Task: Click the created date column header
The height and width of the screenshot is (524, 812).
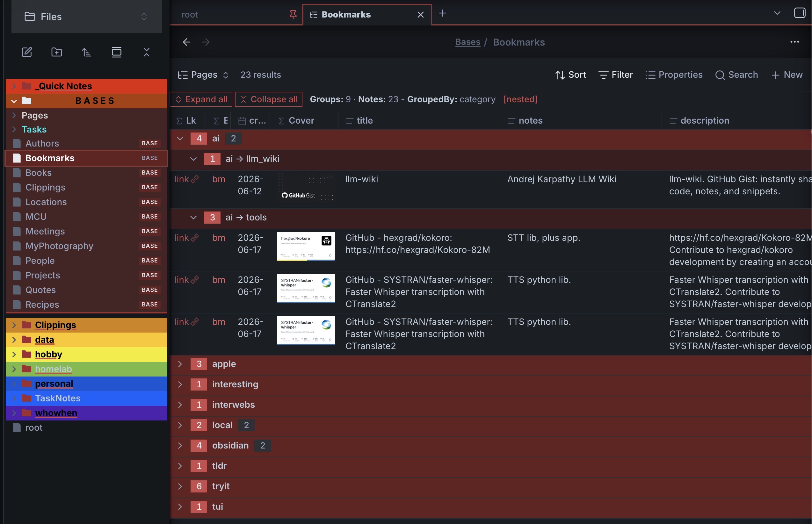Action: (250, 120)
